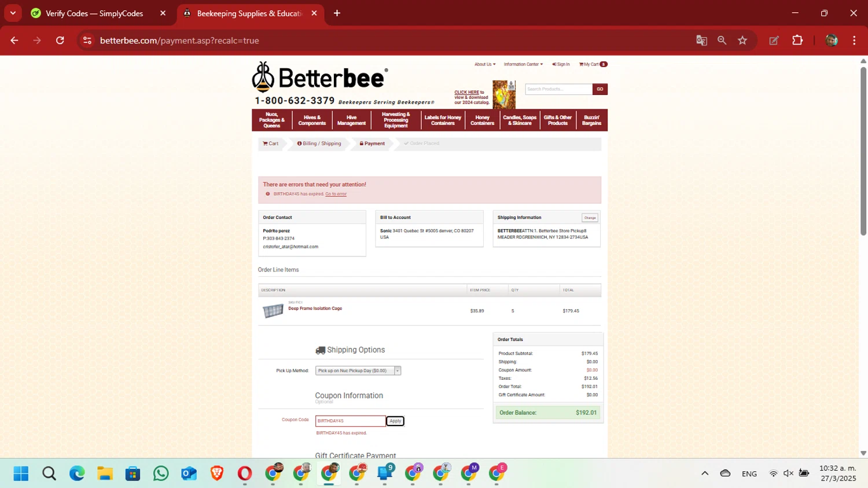Open Candles, Soaps & Skincare menu
This screenshot has width=868, height=488.
(520, 120)
